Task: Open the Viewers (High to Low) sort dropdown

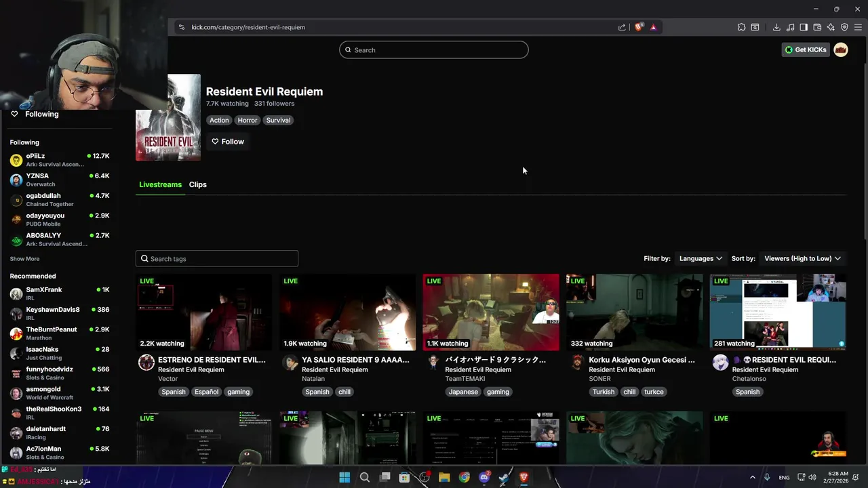Action: (803, 258)
